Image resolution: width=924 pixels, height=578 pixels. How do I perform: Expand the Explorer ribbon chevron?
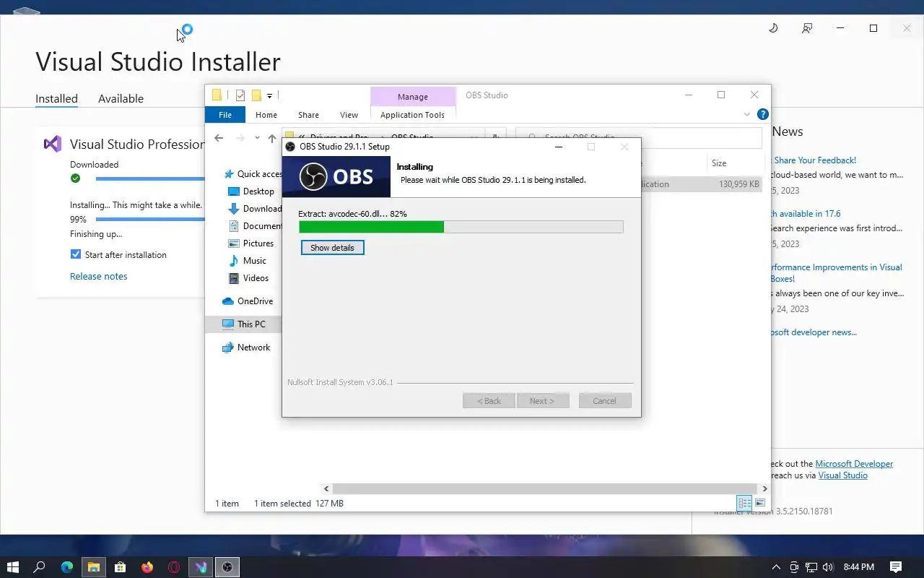(x=747, y=114)
